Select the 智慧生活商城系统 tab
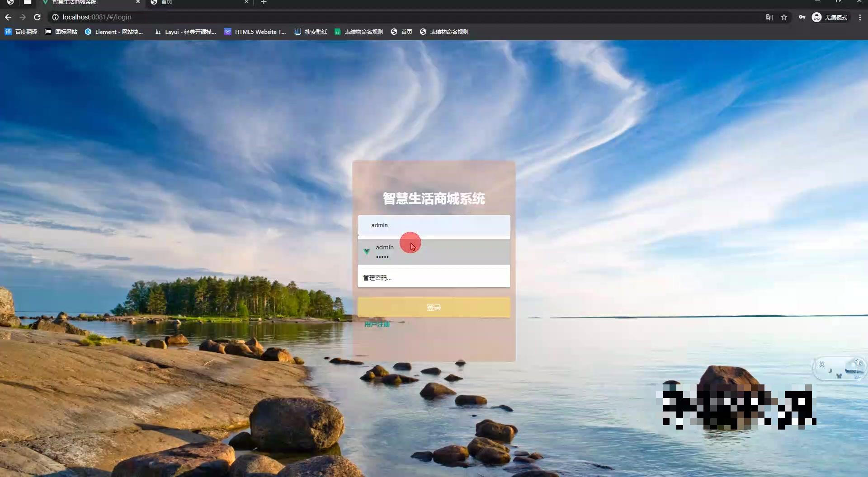 tap(81, 2)
